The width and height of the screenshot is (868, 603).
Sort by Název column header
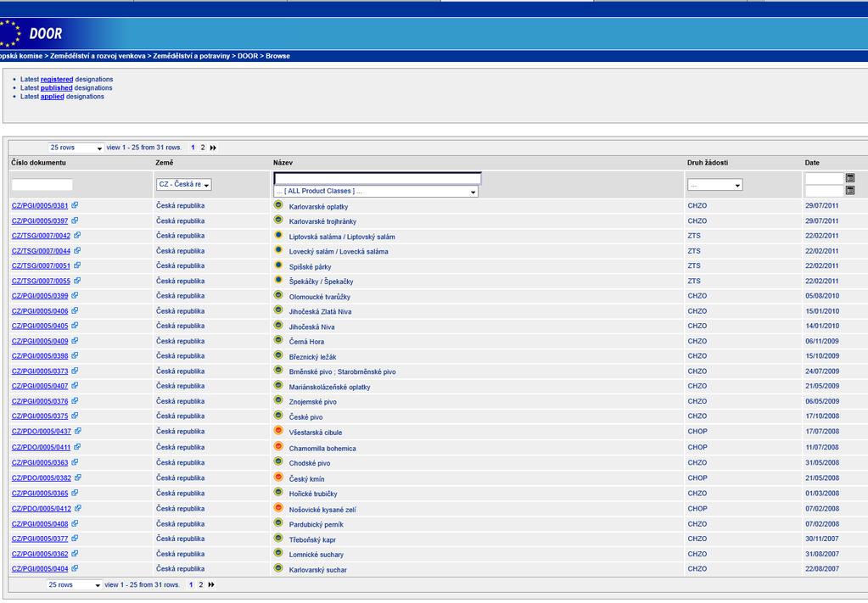click(283, 163)
